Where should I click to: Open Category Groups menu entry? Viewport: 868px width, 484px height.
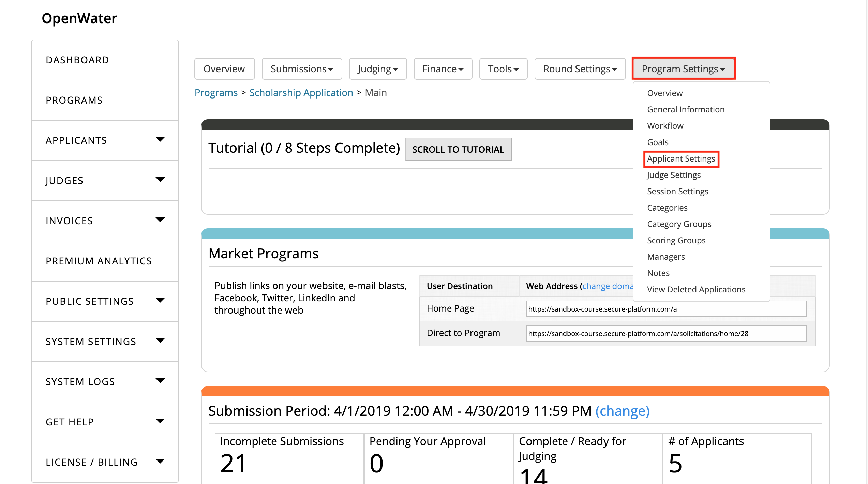pos(679,224)
